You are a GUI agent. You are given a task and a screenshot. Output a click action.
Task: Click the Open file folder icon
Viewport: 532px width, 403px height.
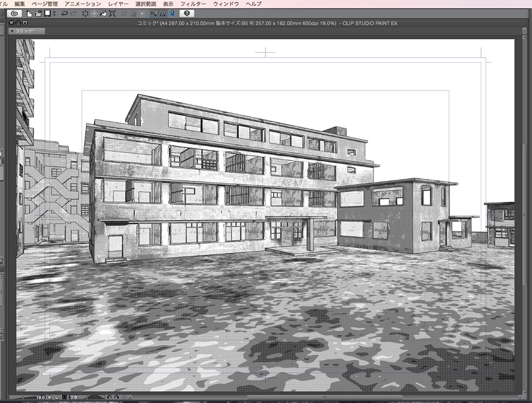tap(38, 14)
